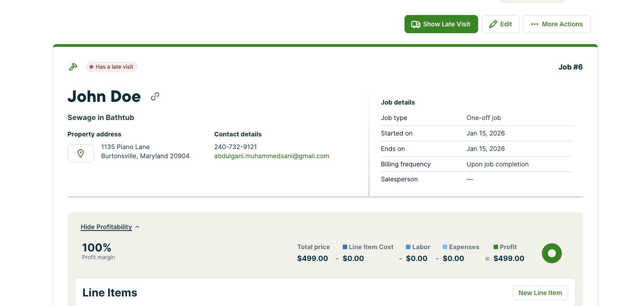
Task: Click the link icon next to John Doe
Action: pos(155,96)
